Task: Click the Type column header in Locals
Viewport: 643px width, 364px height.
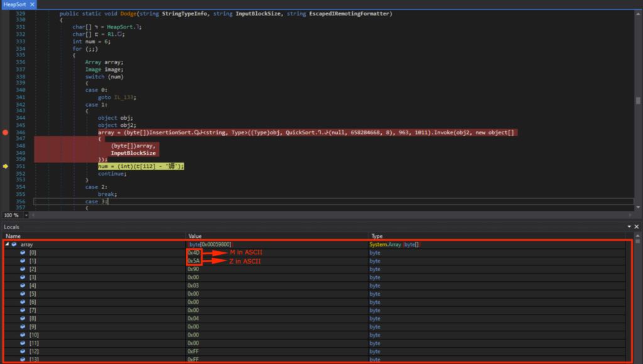Action: tap(376, 236)
